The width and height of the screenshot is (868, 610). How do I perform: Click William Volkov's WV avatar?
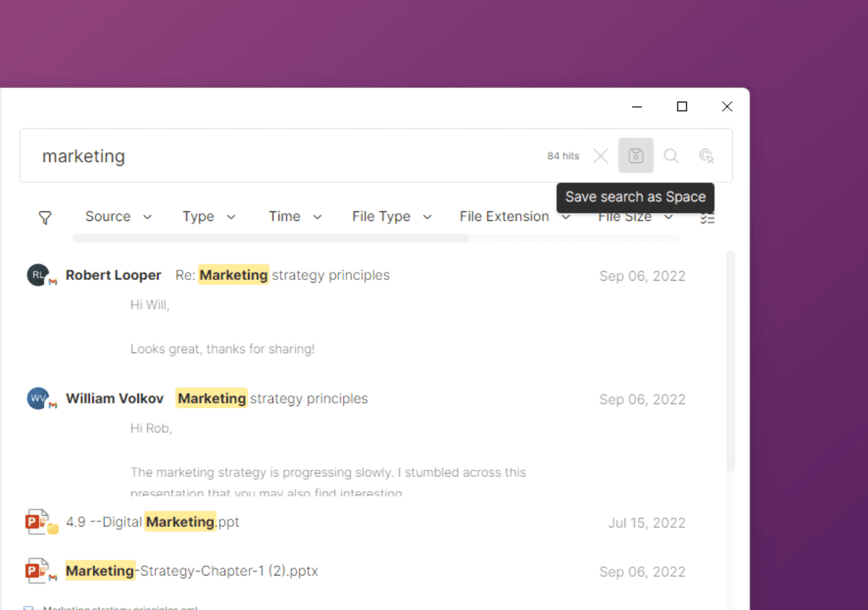[x=38, y=399]
